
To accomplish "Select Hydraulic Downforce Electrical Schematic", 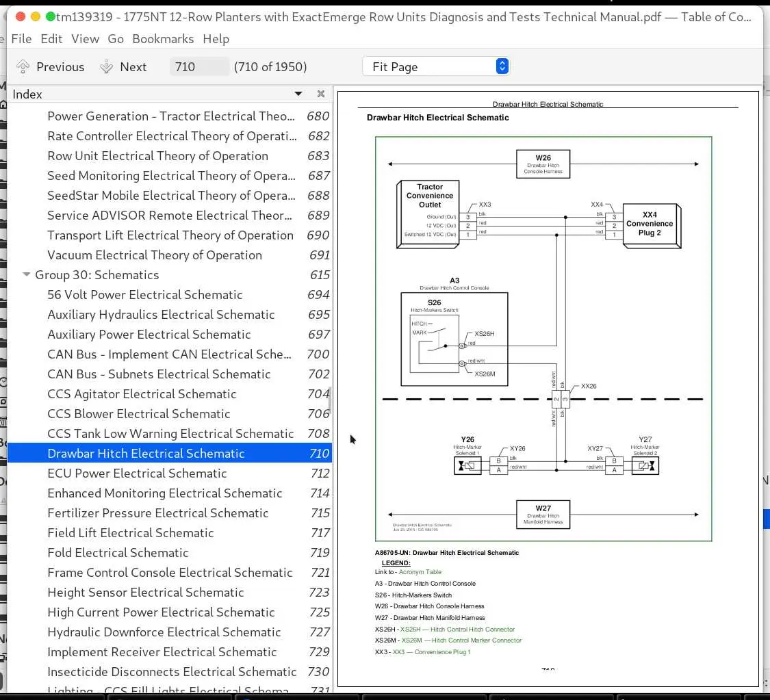I will point(170,632).
